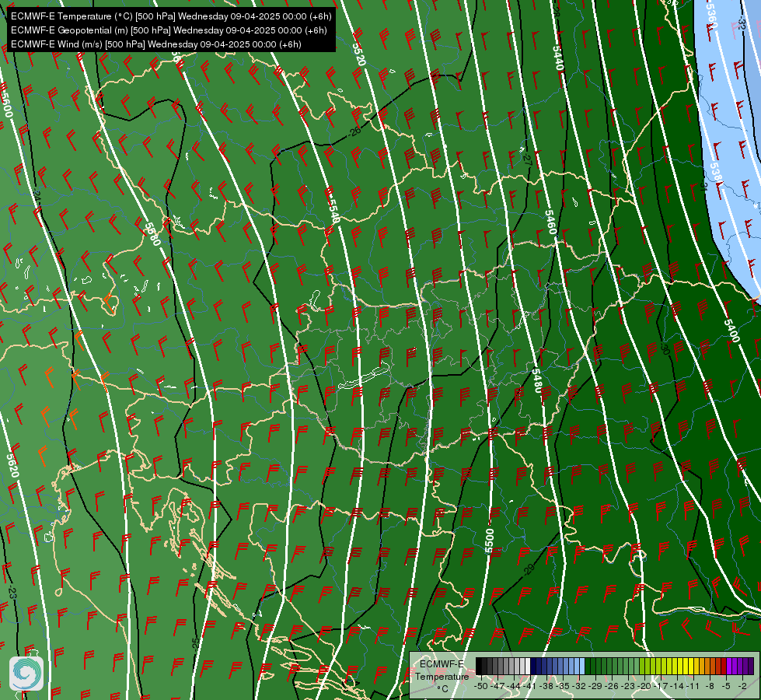This screenshot has width=761, height=700.
Task: Click the 5480 geopotential contour label
Action: pyautogui.click(x=536, y=380)
